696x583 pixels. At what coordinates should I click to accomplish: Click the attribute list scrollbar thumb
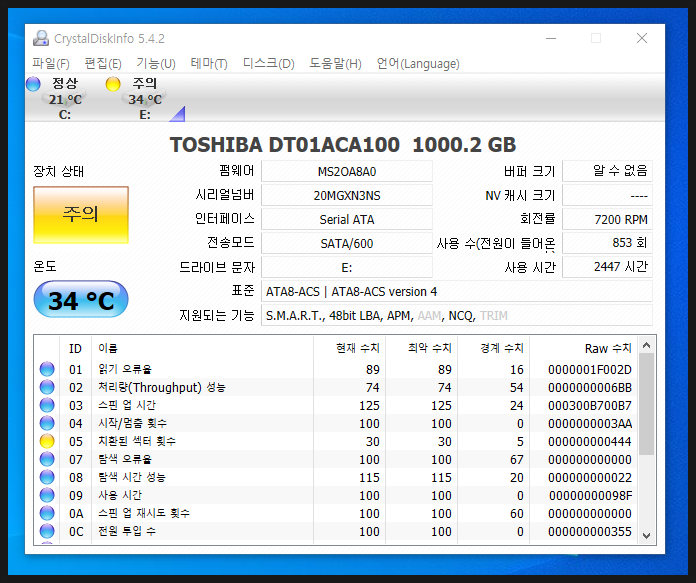[646, 404]
